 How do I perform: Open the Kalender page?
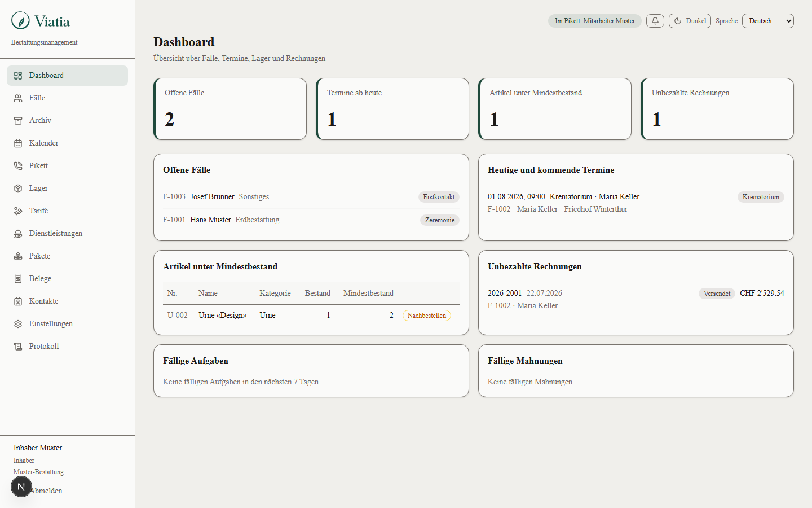(68, 143)
